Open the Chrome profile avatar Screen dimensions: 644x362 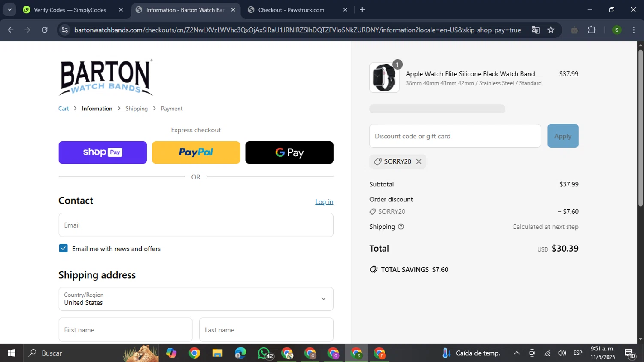click(617, 30)
